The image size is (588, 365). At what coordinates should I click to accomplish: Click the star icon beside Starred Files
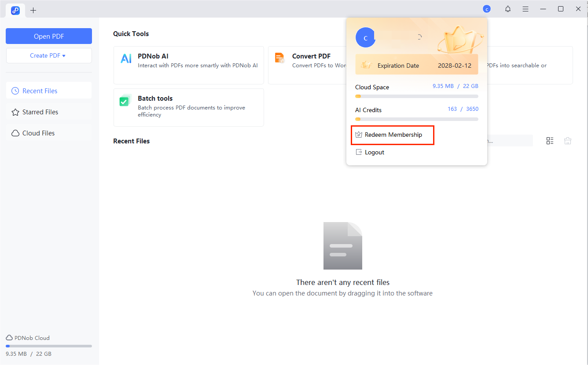click(15, 112)
